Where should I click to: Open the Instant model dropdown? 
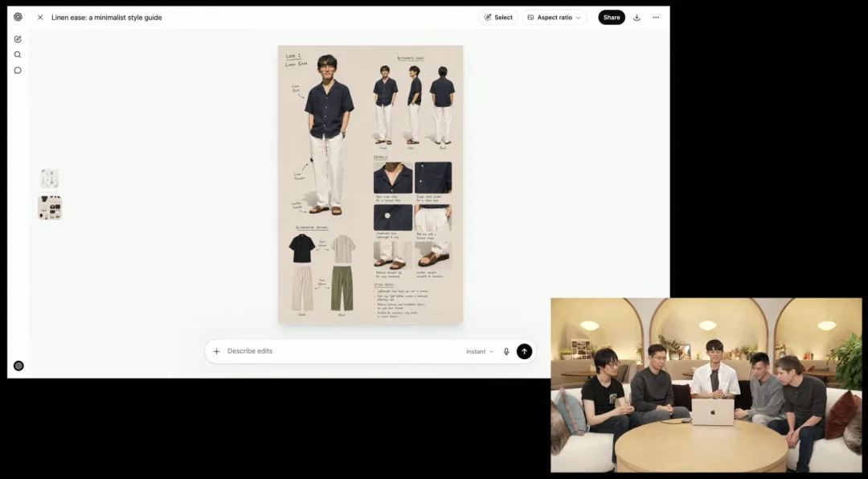480,351
